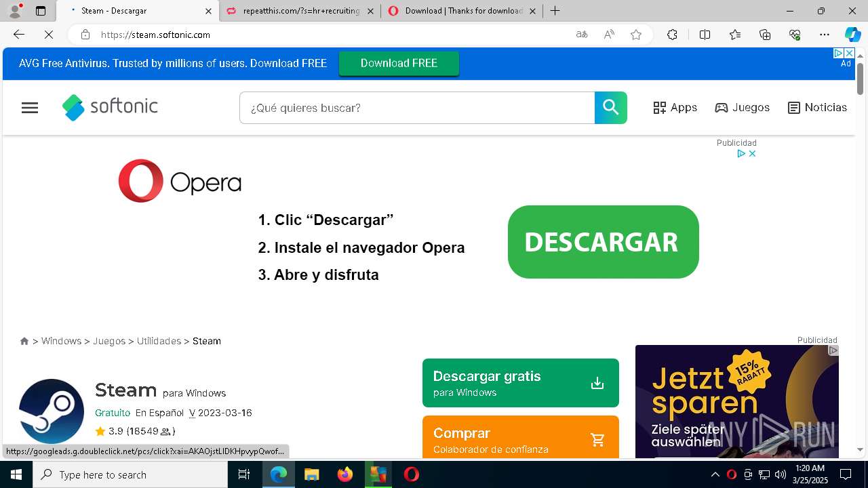Click Download FREE AVG button
Screen dimensions: 868x488
(x=399, y=63)
